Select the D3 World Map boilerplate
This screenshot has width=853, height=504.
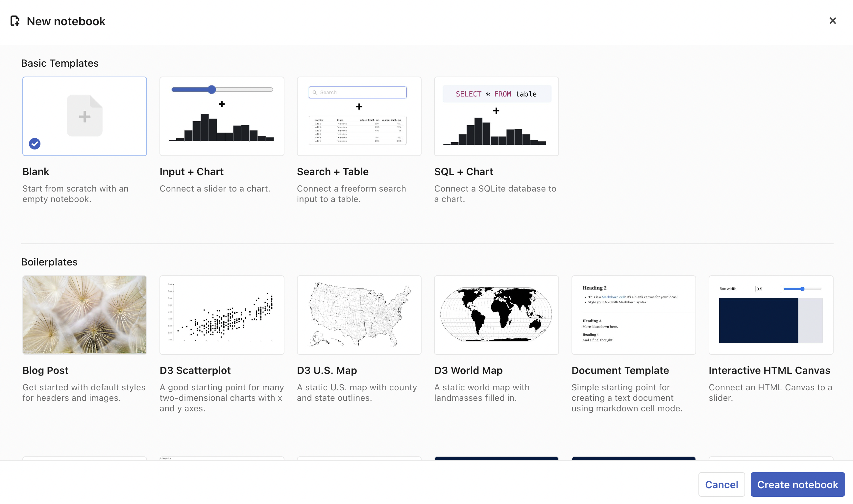tap(496, 315)
